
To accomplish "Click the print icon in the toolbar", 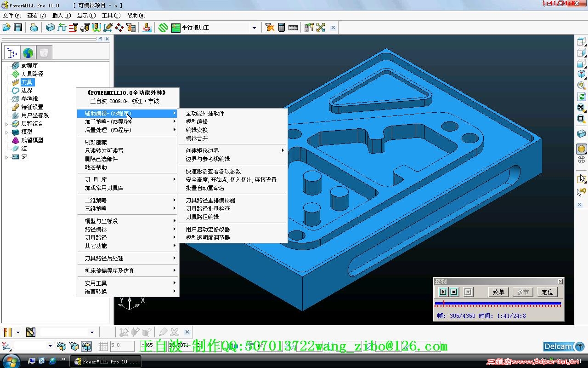I will coord(34,28).
